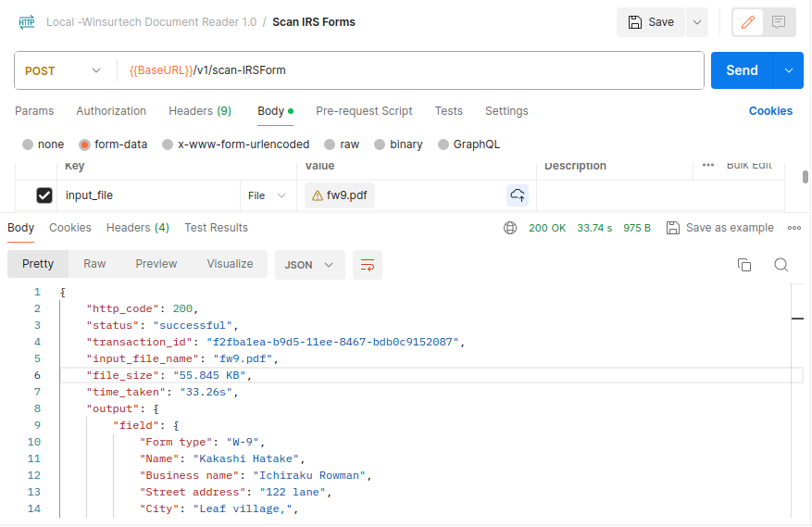This screenshot has height=527, width=812.
Task: Open the response more options ellipsis
Action: (x=793, y=228)
